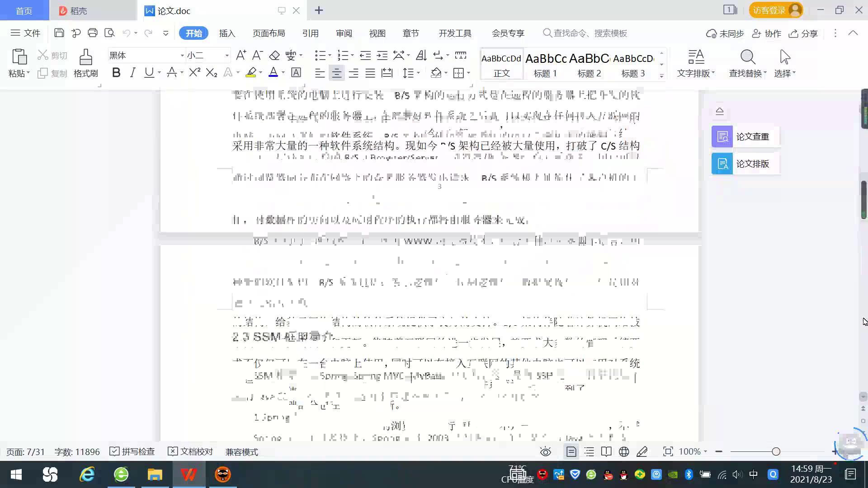Open the 论文查重 panel in the sidebar
This screenshot has width=868, height=488.
coord(745,136)
